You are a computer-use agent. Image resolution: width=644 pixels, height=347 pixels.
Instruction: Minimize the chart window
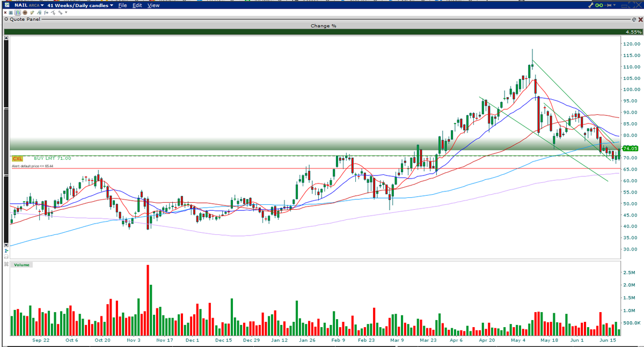coord(624,6)
